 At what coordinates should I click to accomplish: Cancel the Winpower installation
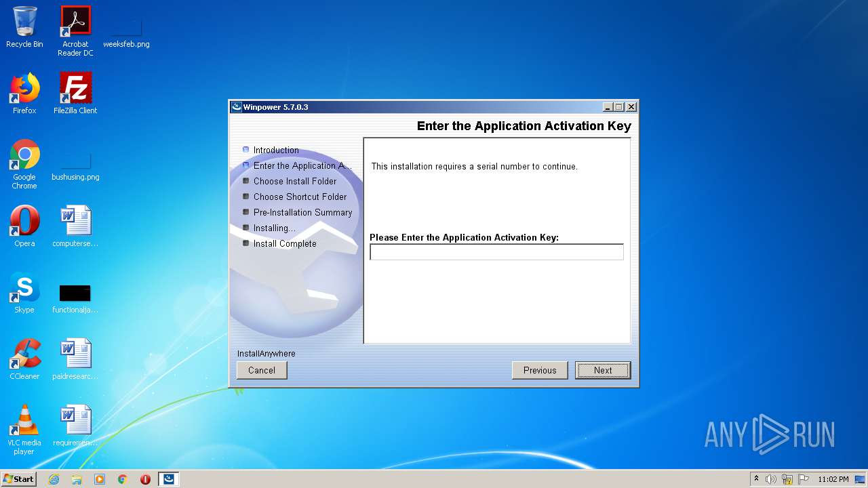[262, 370]
